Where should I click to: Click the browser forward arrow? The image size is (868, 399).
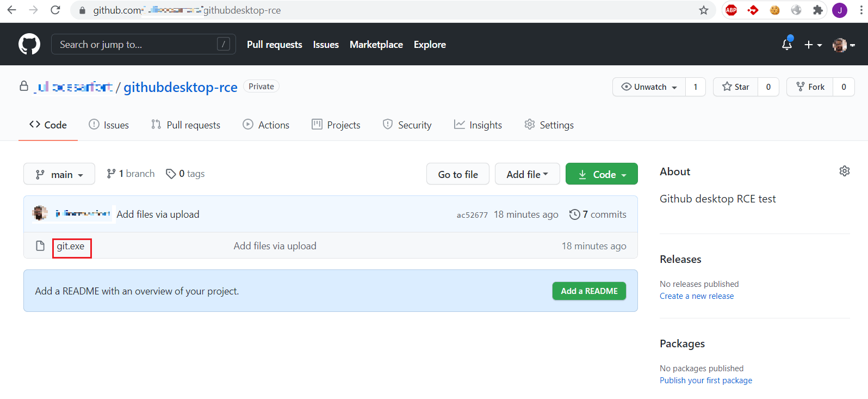[x=33, y=10]
